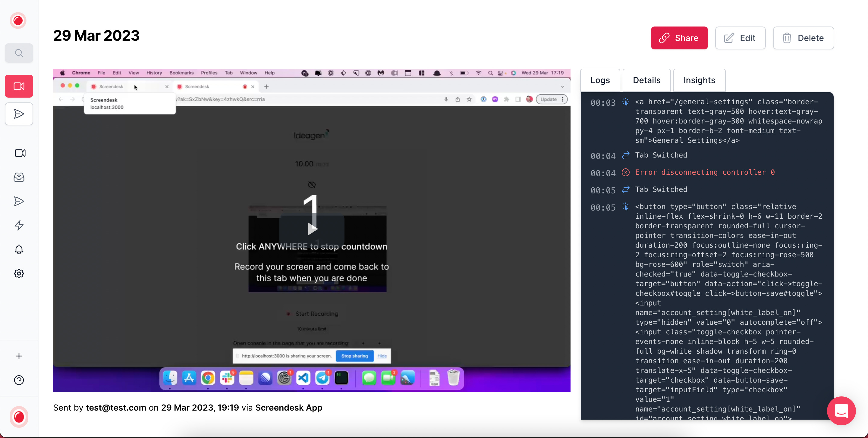Click the '29 Mar 2023' page title

[96, 35]
